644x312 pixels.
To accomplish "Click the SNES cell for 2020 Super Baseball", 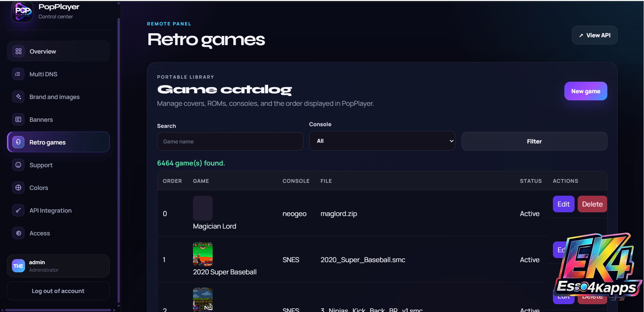I will pyautogui.click(x=291, y=260).
